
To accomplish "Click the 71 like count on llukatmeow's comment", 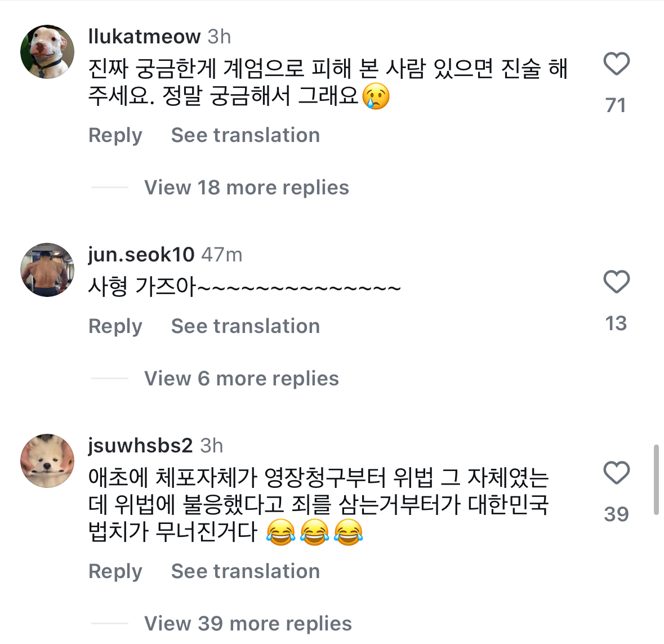I will pyautogui.click(x=616, y=105).
